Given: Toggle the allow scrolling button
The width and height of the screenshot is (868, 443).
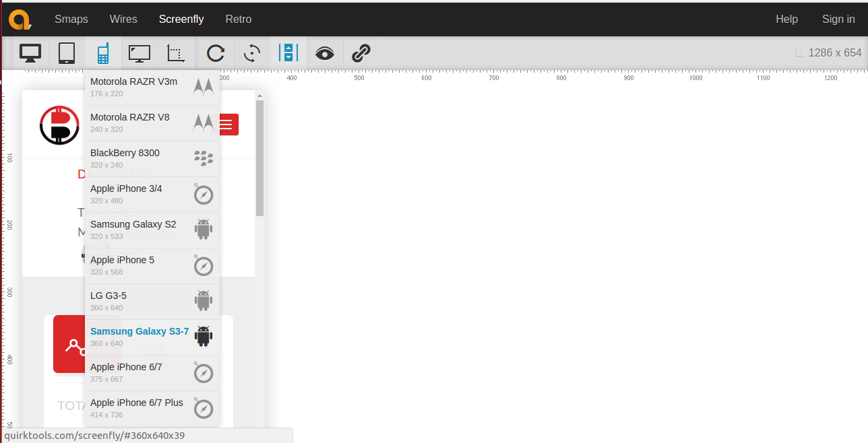Looking at the screenshot, I should (x=288, y=53).
